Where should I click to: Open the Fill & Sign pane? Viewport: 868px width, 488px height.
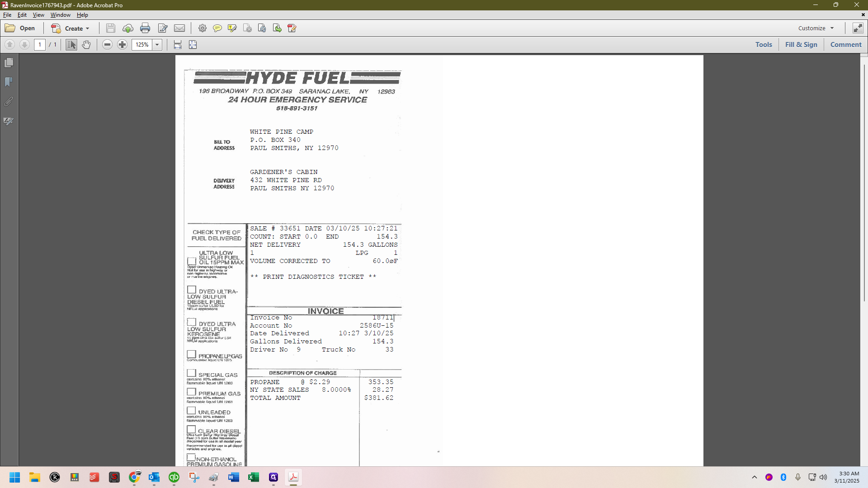(801, 44)
